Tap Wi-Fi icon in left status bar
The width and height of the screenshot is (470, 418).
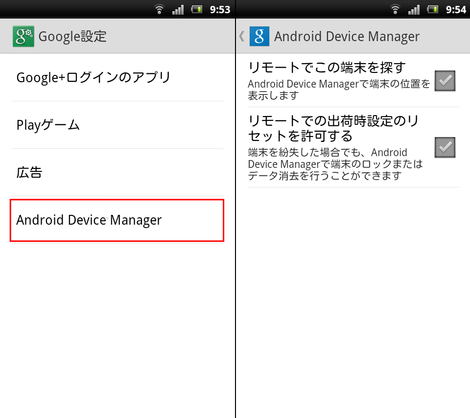(159, 9)
